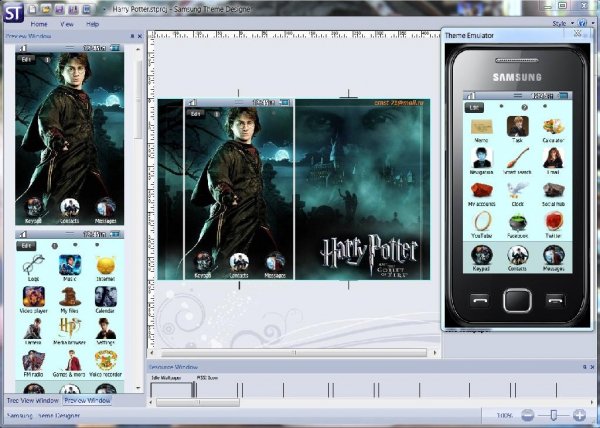Click the Look glasses icon in preview menu
Image resolution: width=600 pixels, height=428 pixels.
pyautogui.click(x=34, y=265)
